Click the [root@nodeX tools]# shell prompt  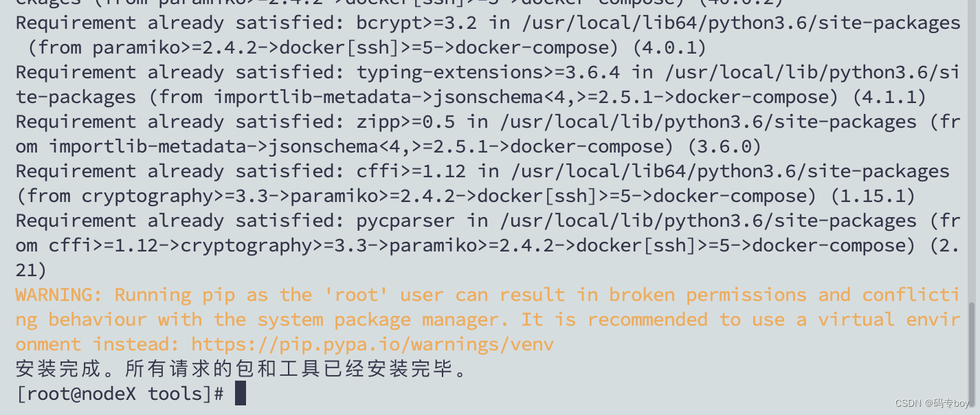click(120, 394)
